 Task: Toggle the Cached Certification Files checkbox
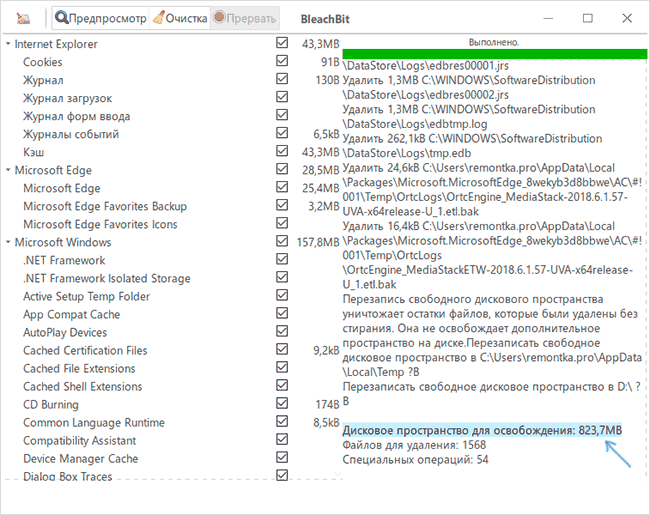click(282, 349)
